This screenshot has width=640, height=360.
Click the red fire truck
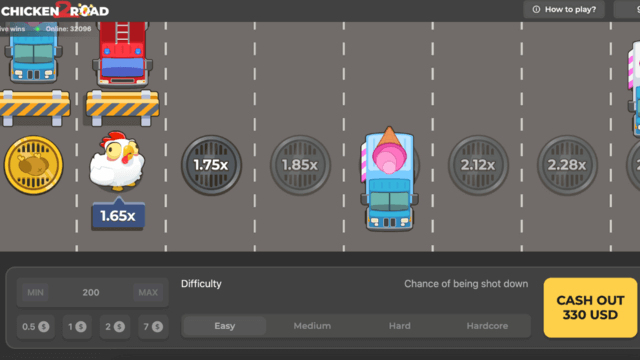[x=122, y=54]
